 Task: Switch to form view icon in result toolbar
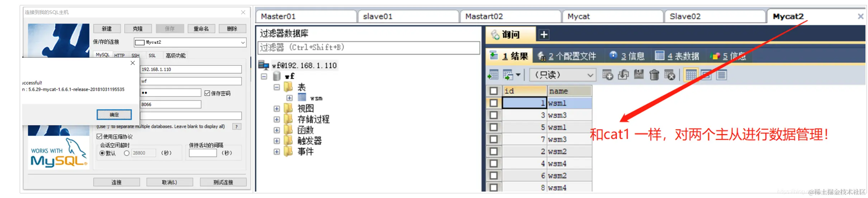[706, 75]
